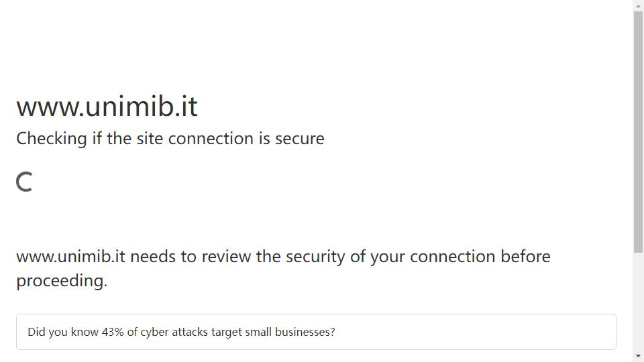Select the word 'secure' in the subtitle
Image resolution: width=644 pixels, height=362 pixels.
299,139
